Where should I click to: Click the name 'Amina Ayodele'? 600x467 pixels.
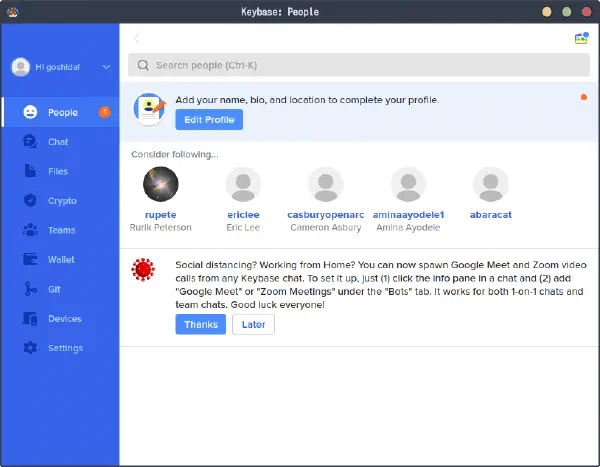tap(408, 227)
